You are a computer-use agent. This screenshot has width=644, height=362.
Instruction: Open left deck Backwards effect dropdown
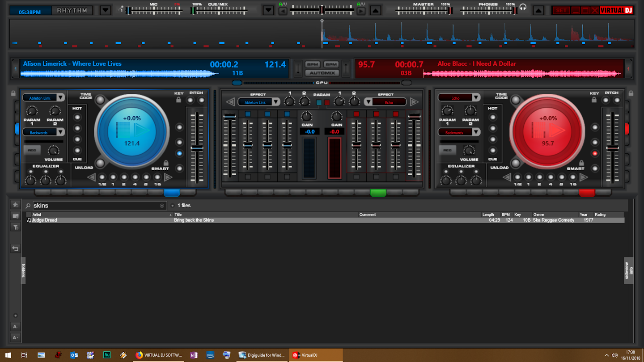[60, 132]
